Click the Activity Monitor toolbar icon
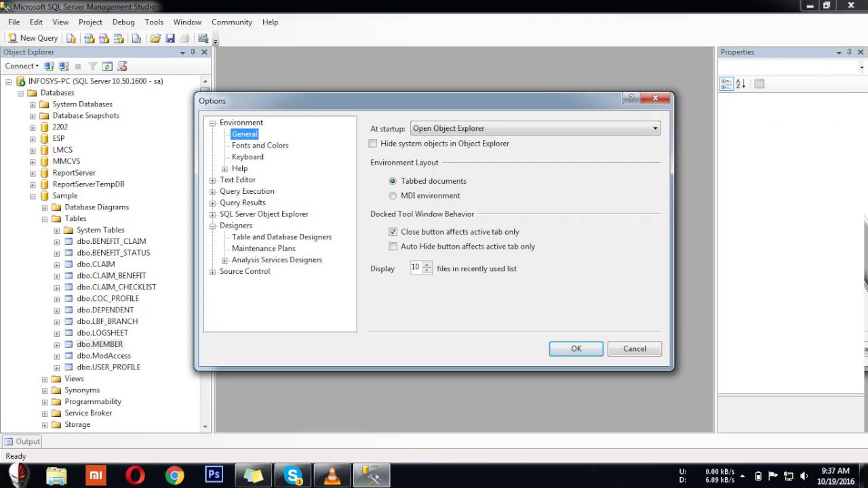The width and height of the screenshot is (868, 488). coord(203,38)
